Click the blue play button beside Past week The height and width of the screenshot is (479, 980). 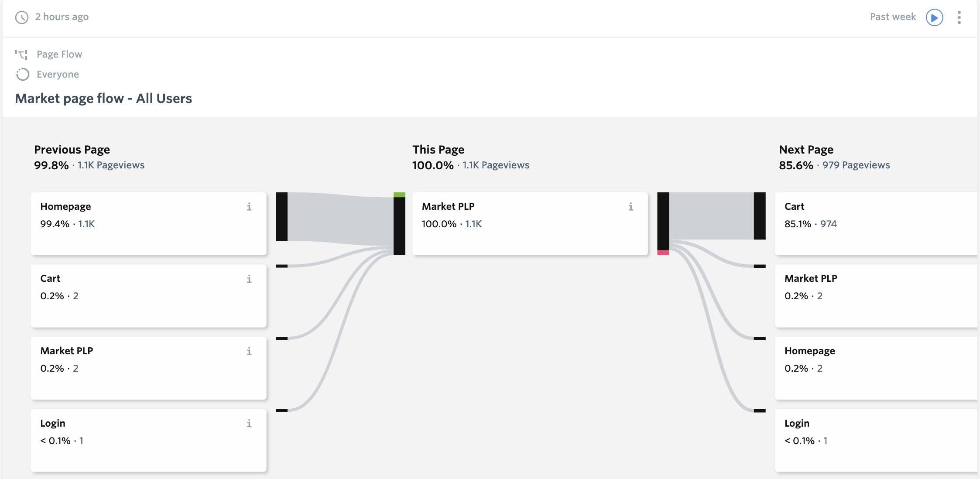click(934, 17)
